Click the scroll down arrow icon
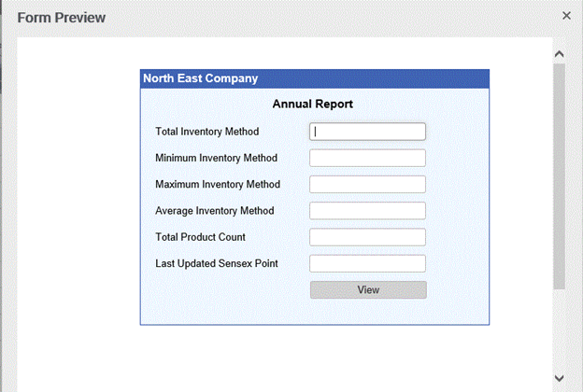 (560, 378)
